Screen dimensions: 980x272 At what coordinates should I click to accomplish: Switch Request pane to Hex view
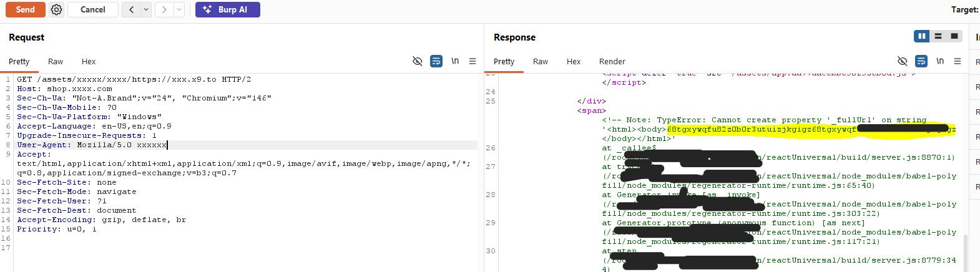click(x=89, y=61)
